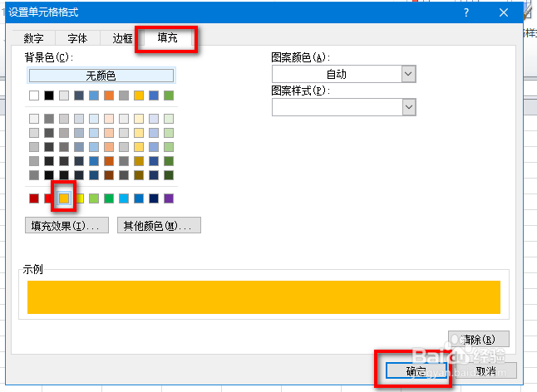This screenshot has height=392, width=537.
Task: Select the palest yellow tint swatch
Action: [x=139, y=119]
